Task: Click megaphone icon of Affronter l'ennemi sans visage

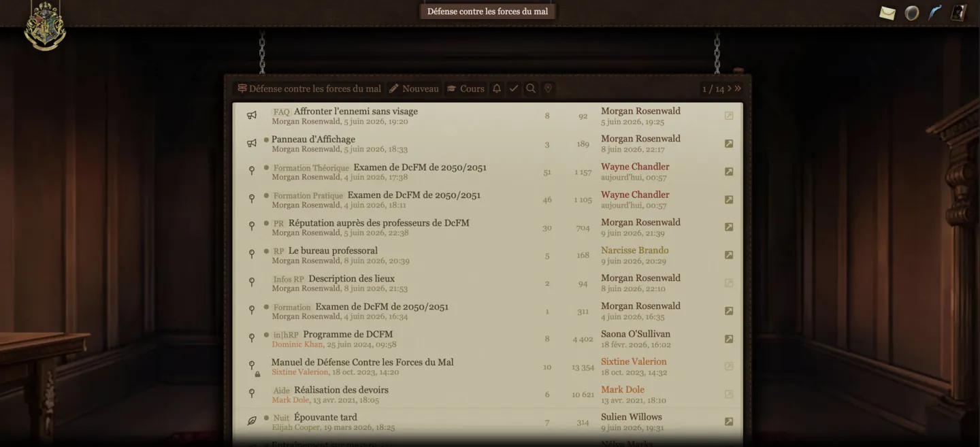Action: pyautogui.click(x=252, y=116)
